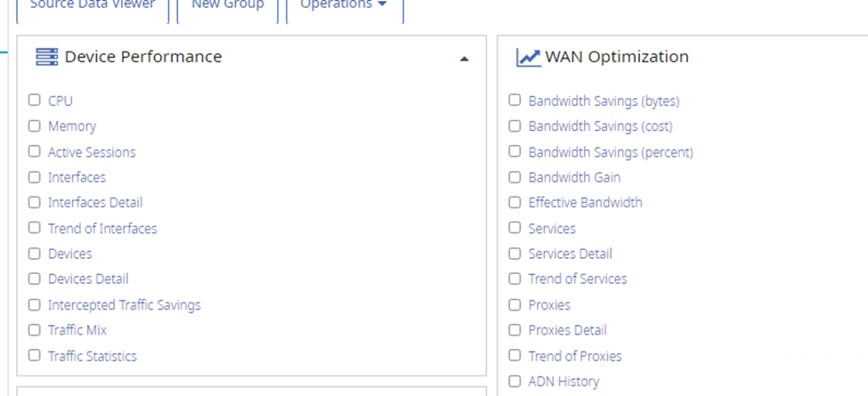Viewport: 868px width, 396px height.
Task: Click the Traffic Statistics label
Action: pos(93,356)
